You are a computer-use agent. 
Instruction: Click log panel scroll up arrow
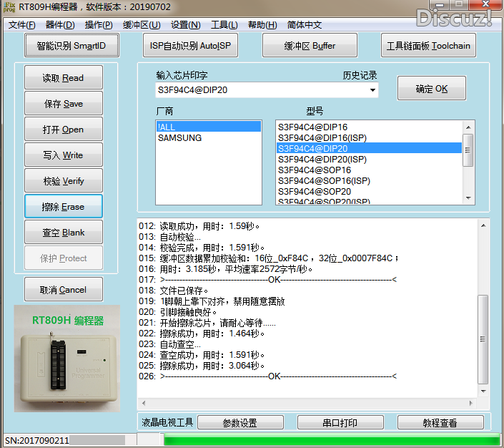(483, 225)
